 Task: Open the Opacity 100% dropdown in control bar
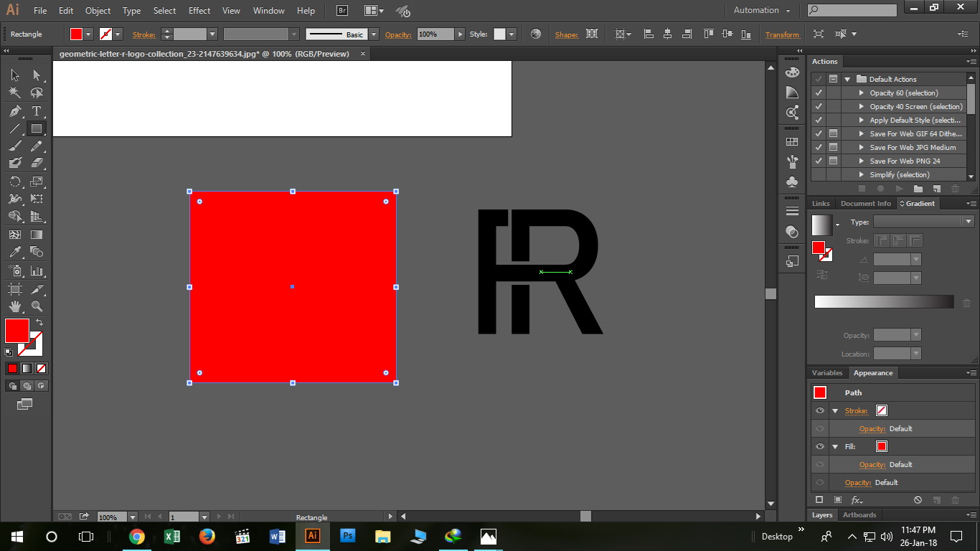pos(460,34)
